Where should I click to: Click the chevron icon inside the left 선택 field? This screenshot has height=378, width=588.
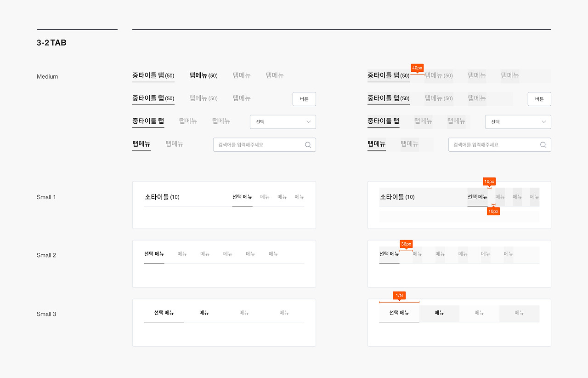[310, 122]
